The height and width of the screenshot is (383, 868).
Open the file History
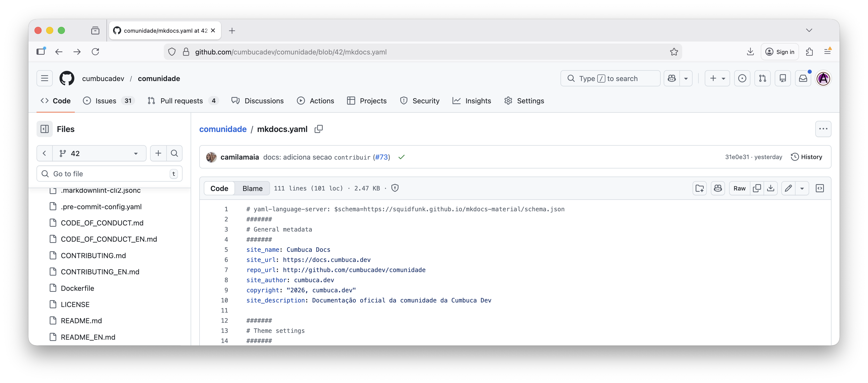pos(806,157)
